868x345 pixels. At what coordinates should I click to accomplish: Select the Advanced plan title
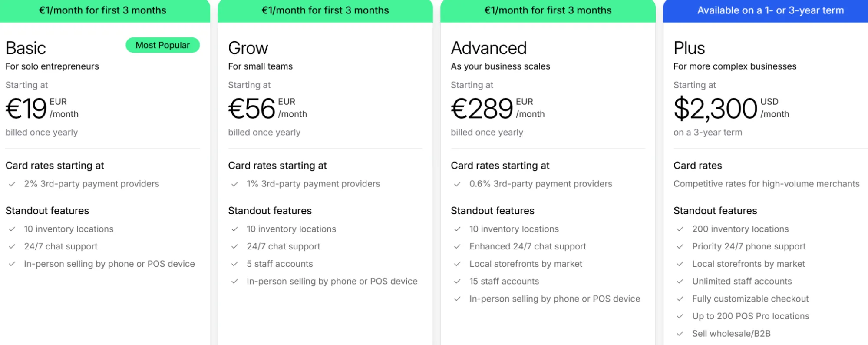coord(488,48)
